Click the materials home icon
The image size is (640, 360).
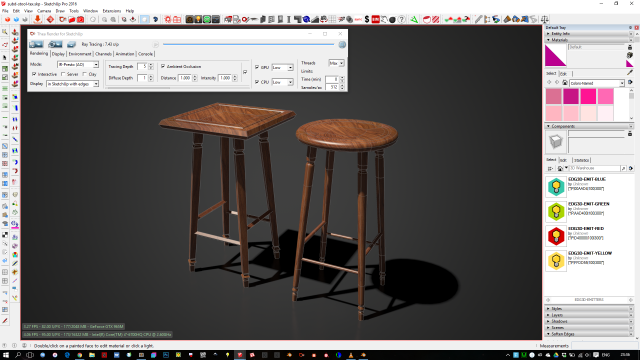point(565,83)
